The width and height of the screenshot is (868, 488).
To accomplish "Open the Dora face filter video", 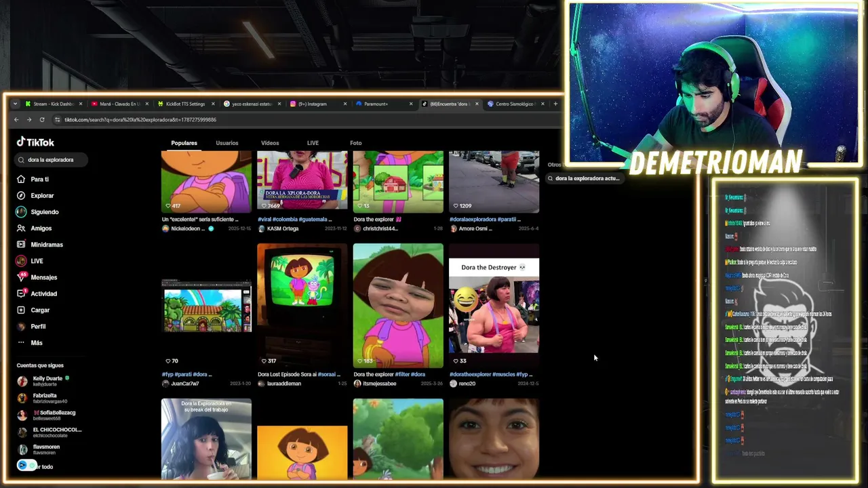I will click(x=398, y=306).
